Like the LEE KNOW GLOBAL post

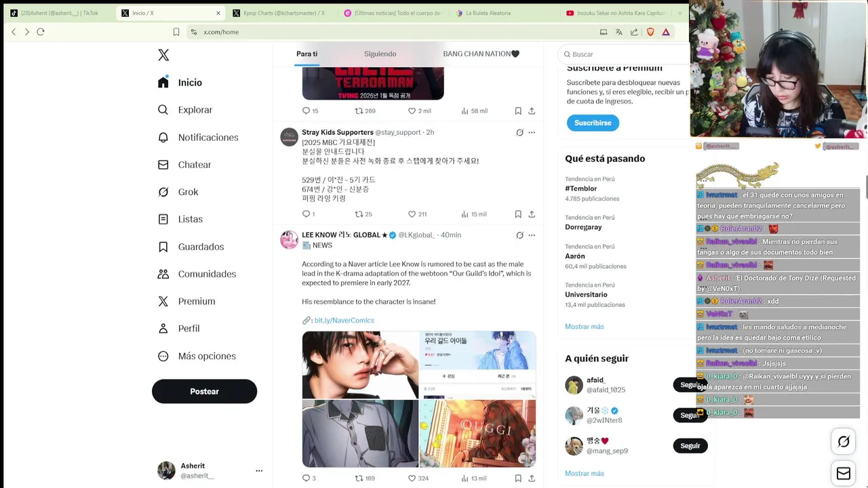[x=418, y=479]
